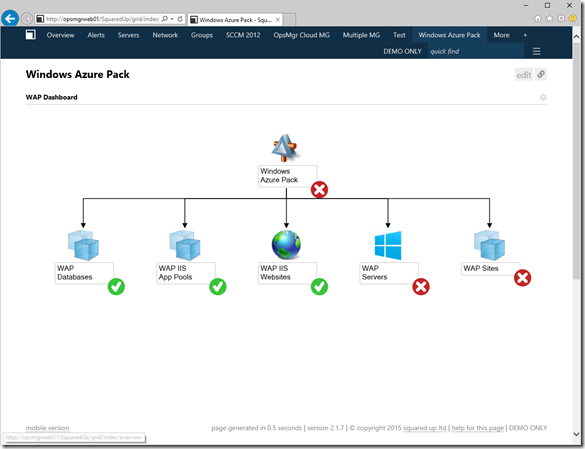Open the mobile version link
Viewport: 585px width, 449px height.
pyautogui.click(x=47, y=428)
